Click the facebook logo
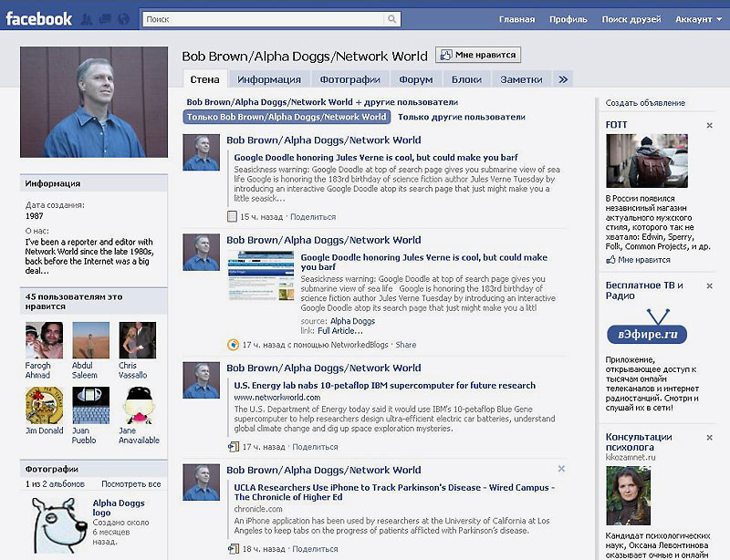This screenshot has width=730, height=560. (39, 18)
